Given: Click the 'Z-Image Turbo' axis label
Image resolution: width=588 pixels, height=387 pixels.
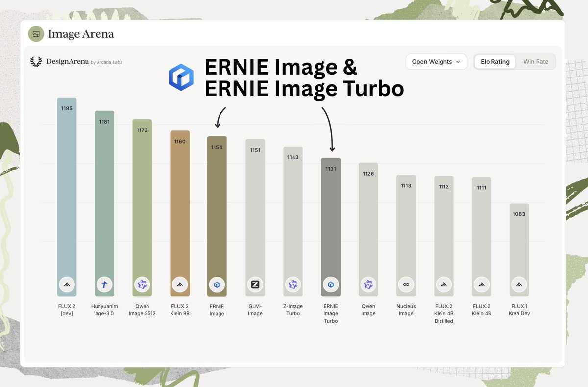Looking at the screenshot, I should [293, 310].
